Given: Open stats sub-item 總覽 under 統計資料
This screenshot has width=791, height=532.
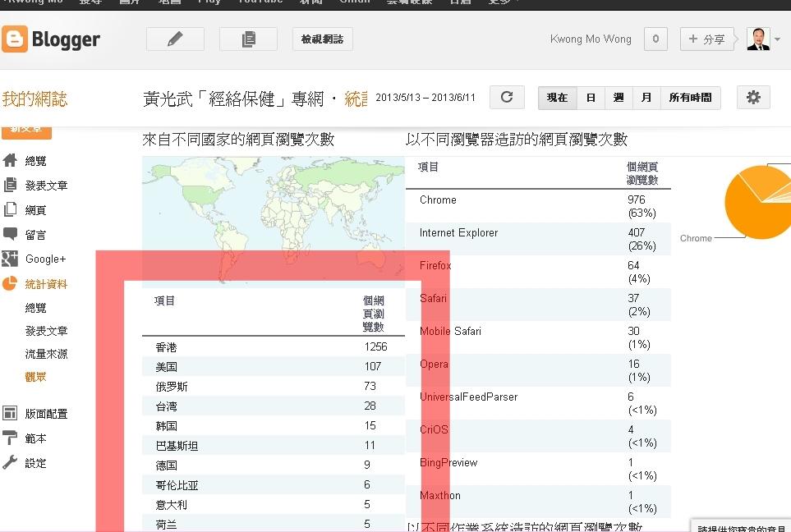Looking at the screenshot, I should point(36,308).
